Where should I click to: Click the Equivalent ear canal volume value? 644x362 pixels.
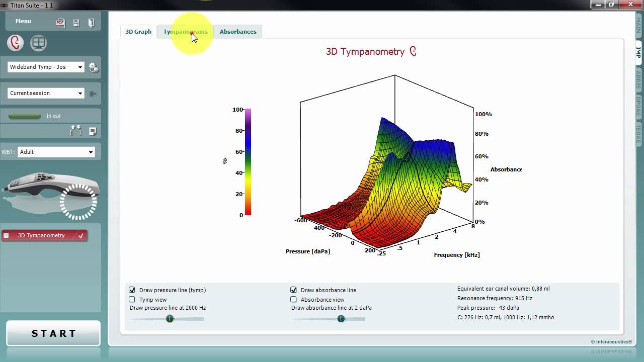point(503,289)
